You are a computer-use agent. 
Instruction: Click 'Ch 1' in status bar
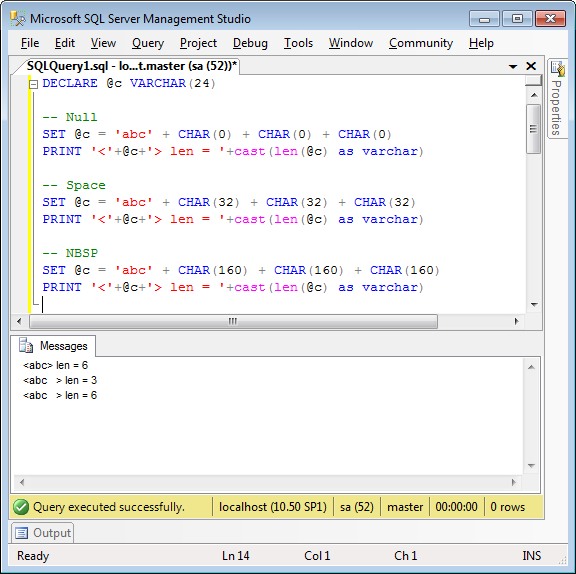coord(406,556)
